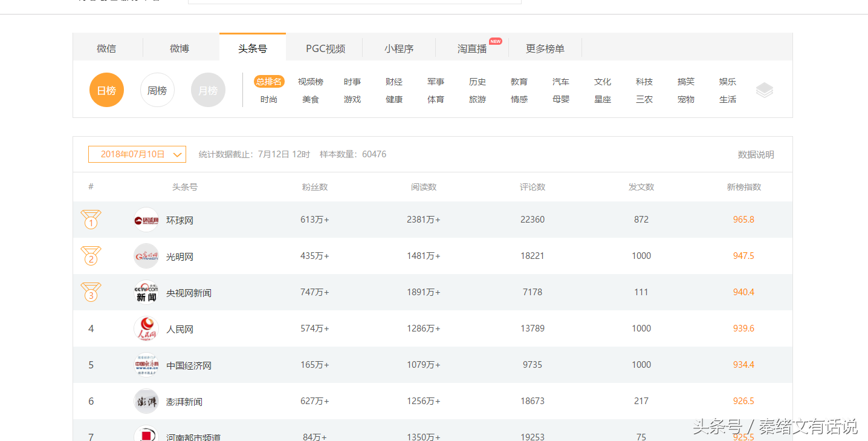
Task: Filter by 健康 category
Action: point(394,99)
